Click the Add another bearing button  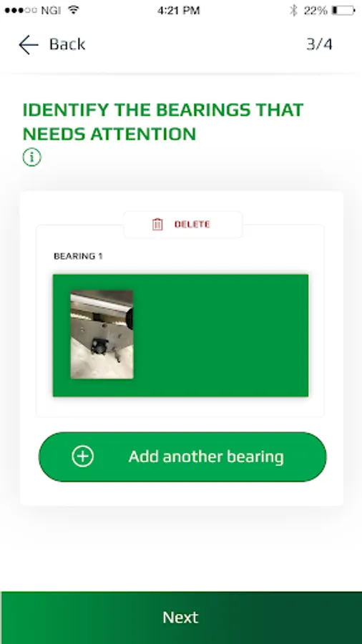(x=182, y=457)
